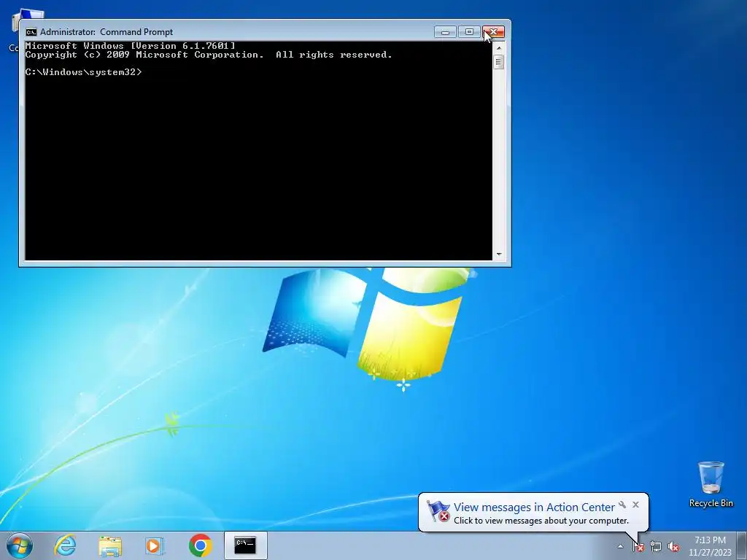The width and height of the screenshot is (747, 560).
Task: Click scroll up arrow in Command Prompt
Action: [499, 47]
